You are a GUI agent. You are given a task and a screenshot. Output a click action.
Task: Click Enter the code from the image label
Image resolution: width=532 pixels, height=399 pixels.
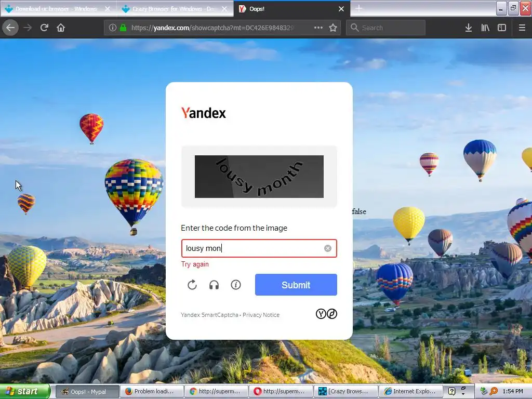234,228
